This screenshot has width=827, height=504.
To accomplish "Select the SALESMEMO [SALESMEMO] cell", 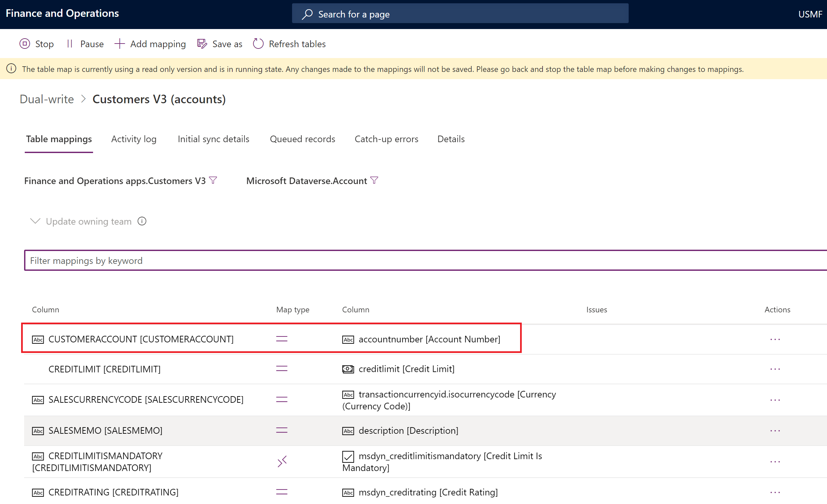I will (105, 430).
